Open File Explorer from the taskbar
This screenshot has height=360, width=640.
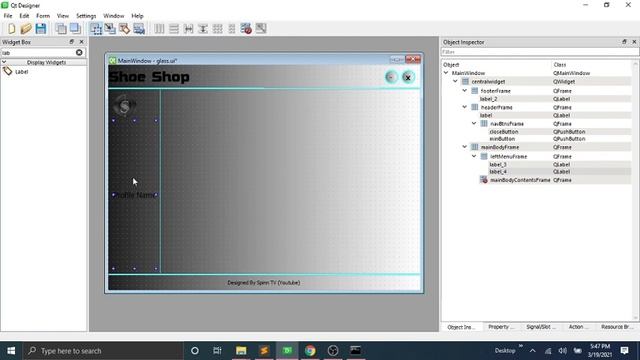point(241,351)
